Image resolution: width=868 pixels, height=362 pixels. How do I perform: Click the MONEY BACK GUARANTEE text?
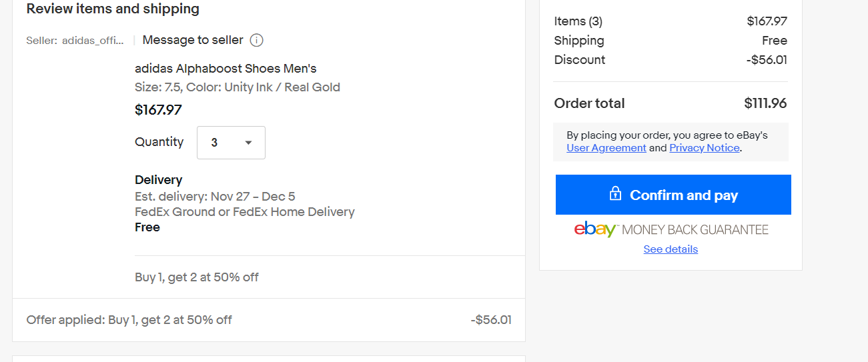click(x=695, y=230)
